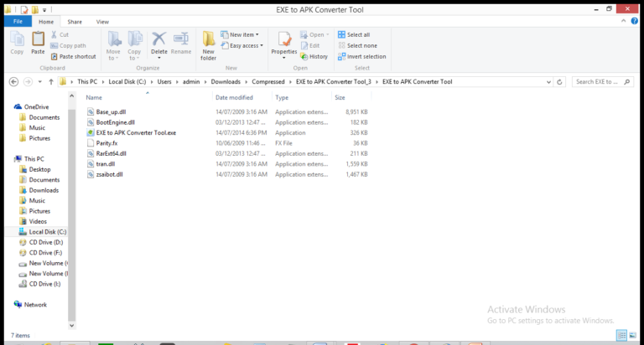Open Videos in the navigation pane
The height and width of the screenshot is (345, 644).
pos(38,222)
